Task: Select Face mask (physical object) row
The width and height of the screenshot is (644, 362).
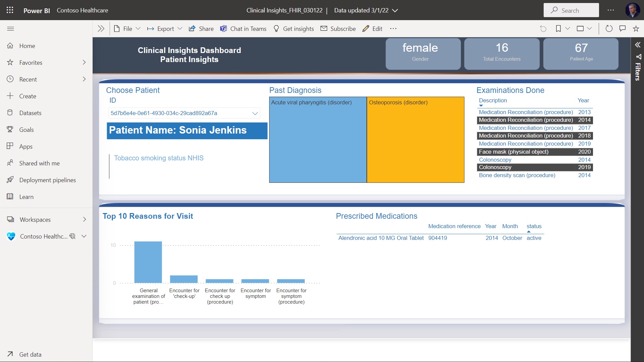Action: 535,152
